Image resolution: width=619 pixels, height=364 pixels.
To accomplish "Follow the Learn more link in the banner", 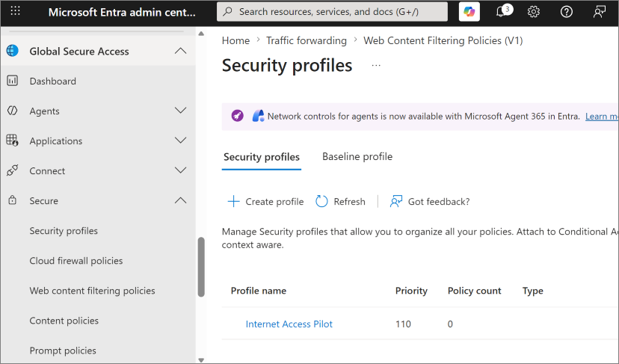I will pos(602,117).
